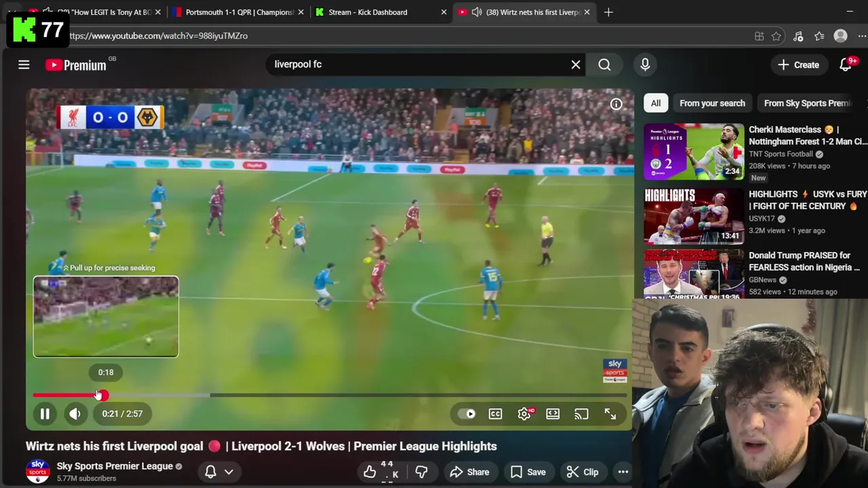This screenshot has width=868, height=488.
Task: Create a clip with the Clip button
Action: pos(583,472)
